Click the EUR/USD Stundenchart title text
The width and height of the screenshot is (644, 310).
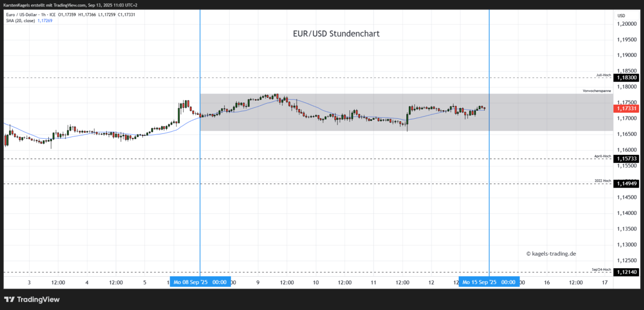[x=335, y=33]
